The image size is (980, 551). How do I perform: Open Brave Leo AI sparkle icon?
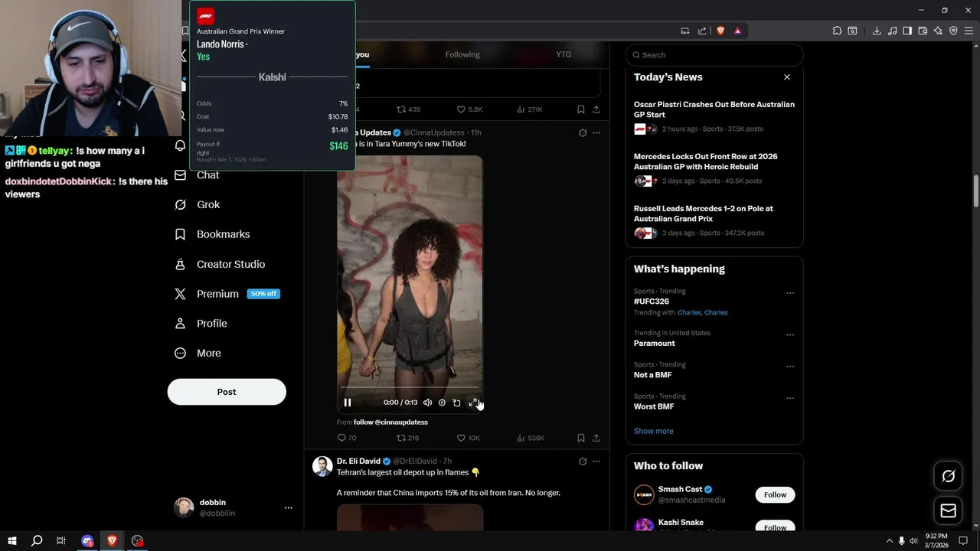(938, 31)
